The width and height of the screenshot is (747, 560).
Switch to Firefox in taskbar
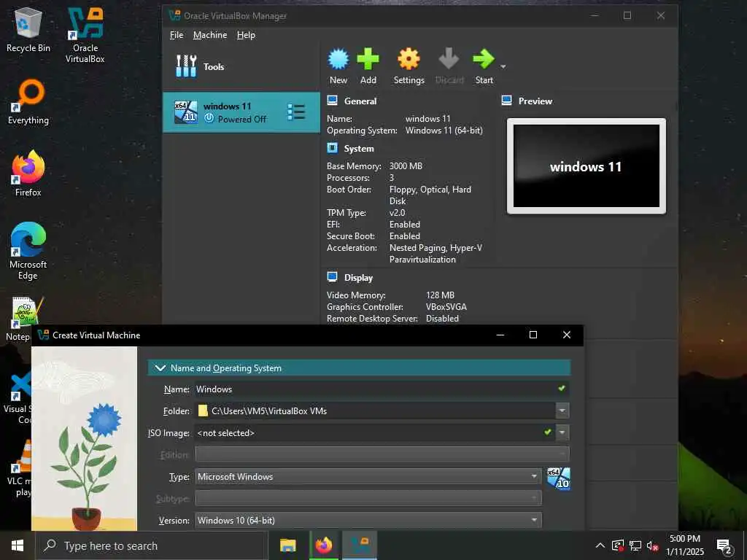point(323,545)
